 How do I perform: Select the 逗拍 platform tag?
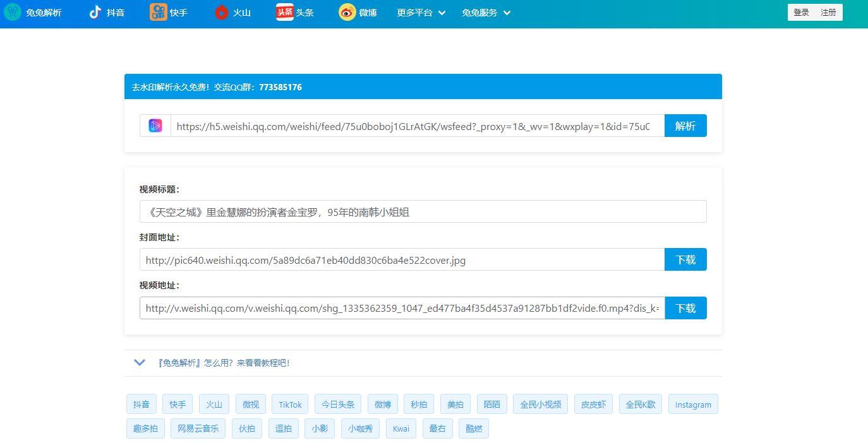click(284, 428)
